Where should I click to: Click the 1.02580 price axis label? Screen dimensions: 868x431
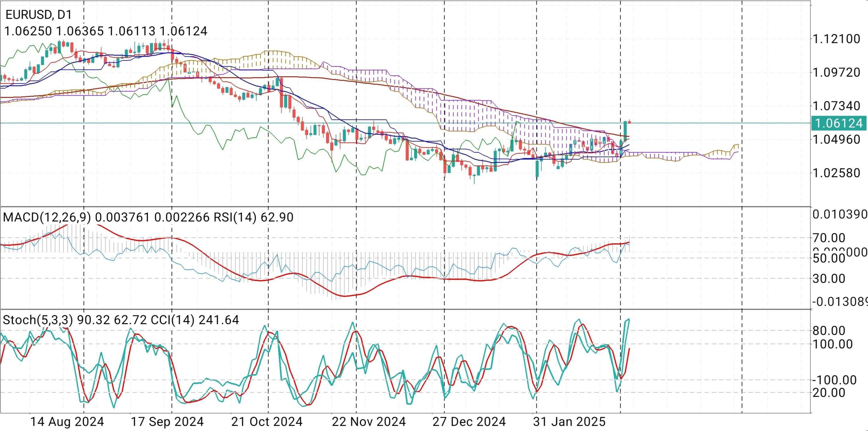pyautogui.click(x=836, y=173)
